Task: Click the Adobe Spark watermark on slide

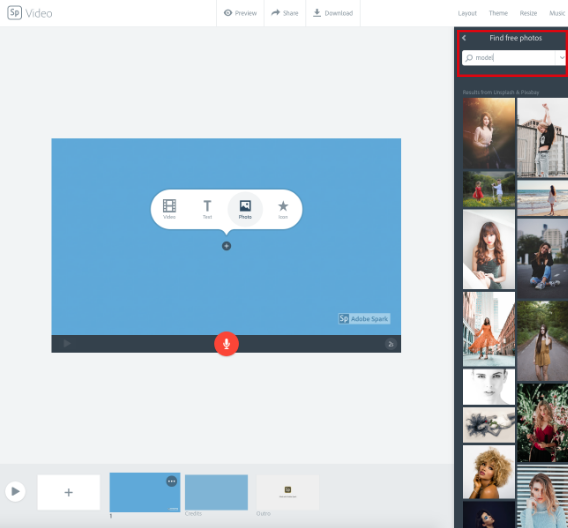Action: (364, 319)
